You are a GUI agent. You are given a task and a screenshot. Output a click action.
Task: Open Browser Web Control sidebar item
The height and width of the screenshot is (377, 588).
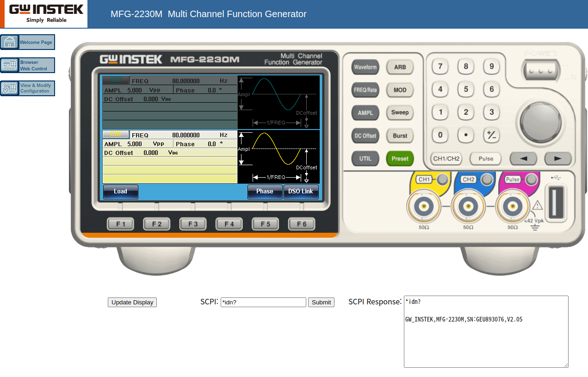click(x=27, y=65)
